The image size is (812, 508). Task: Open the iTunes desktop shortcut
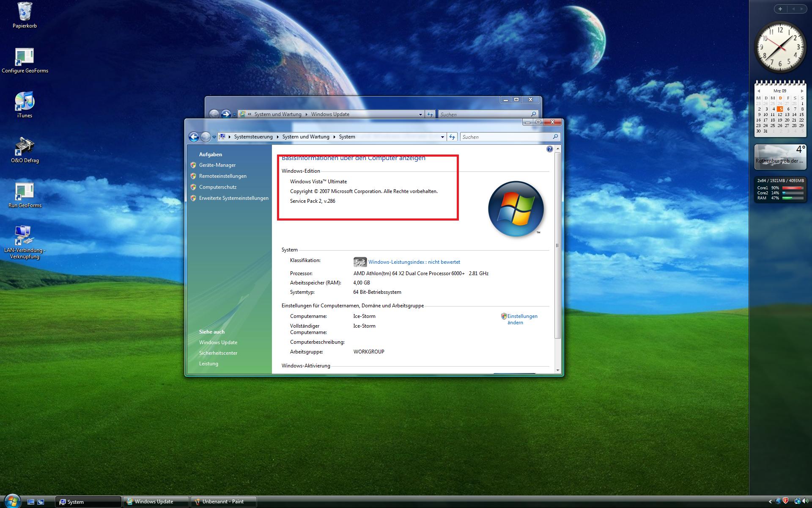coord(25,102)
